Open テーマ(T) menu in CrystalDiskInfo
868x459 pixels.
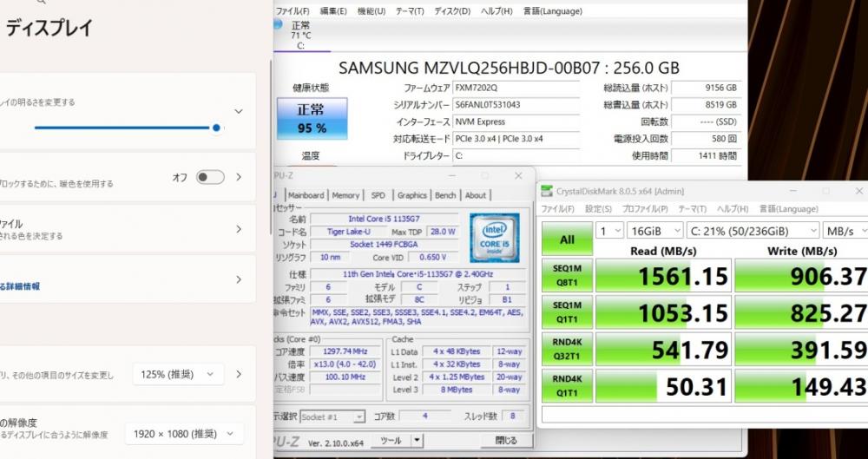click(x=410, y=11)
